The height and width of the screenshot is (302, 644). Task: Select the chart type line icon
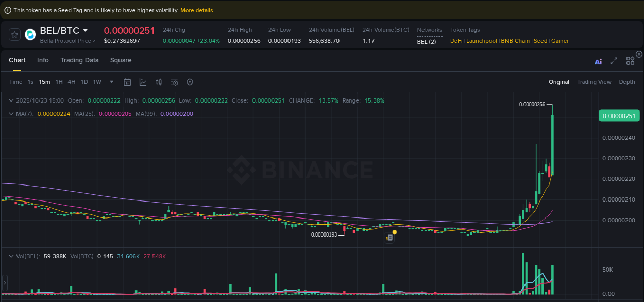[143, 82]
